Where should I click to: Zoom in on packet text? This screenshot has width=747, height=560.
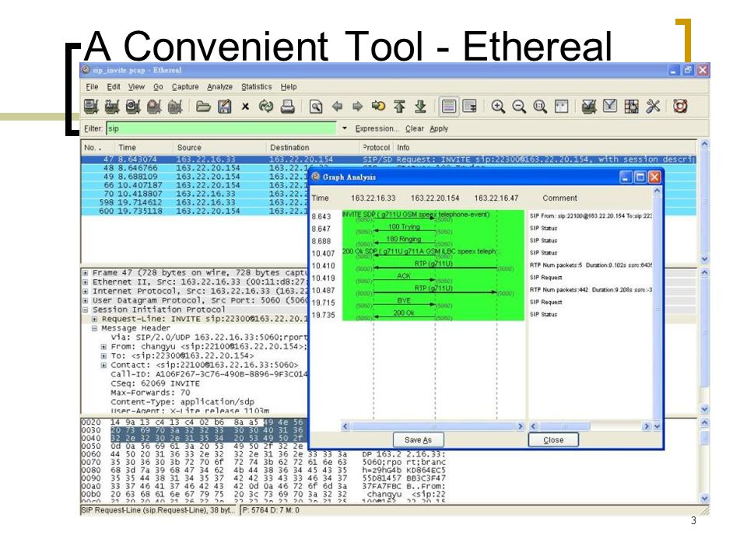click(498, 107)
